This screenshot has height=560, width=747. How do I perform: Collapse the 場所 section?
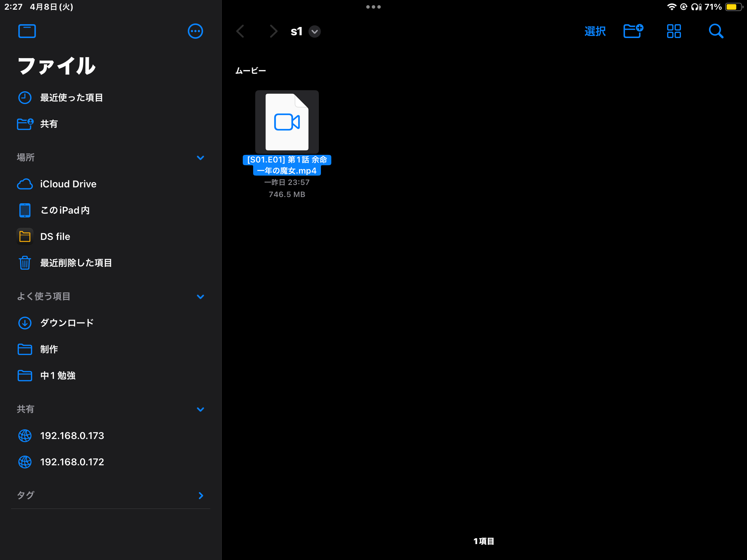click(200, 158)
